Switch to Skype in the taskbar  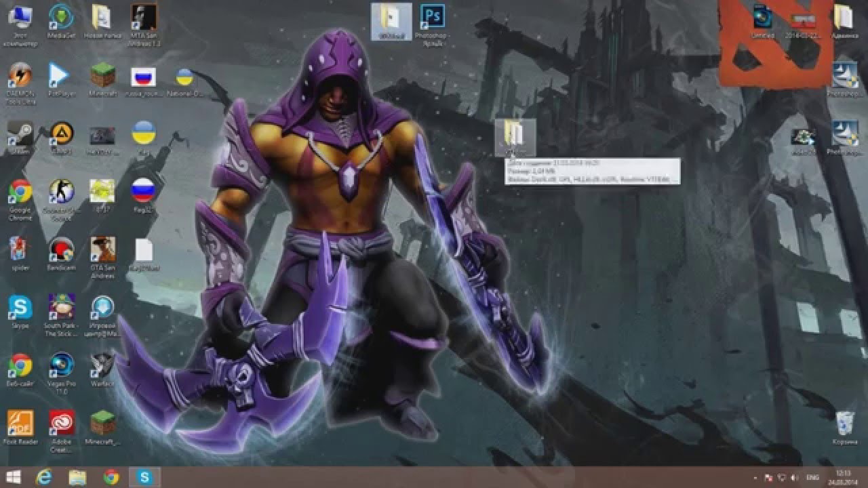click(144, 477)
